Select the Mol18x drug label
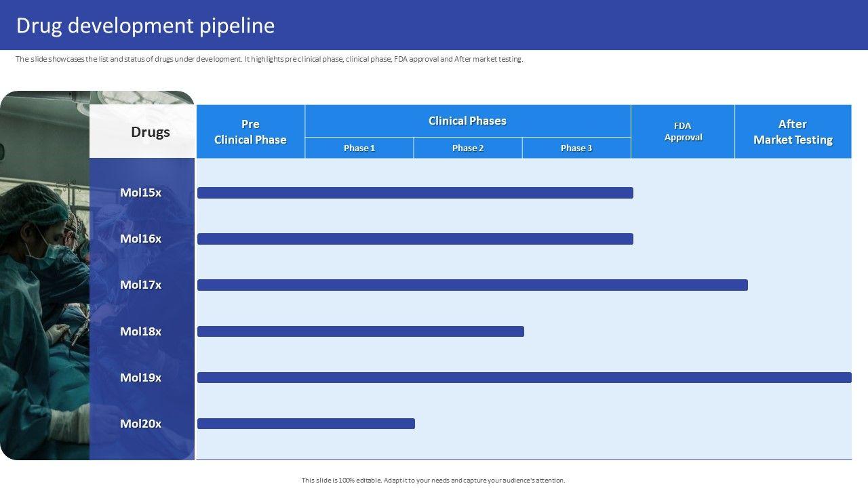Screen dimensions: 868x488 pos(141,331)
